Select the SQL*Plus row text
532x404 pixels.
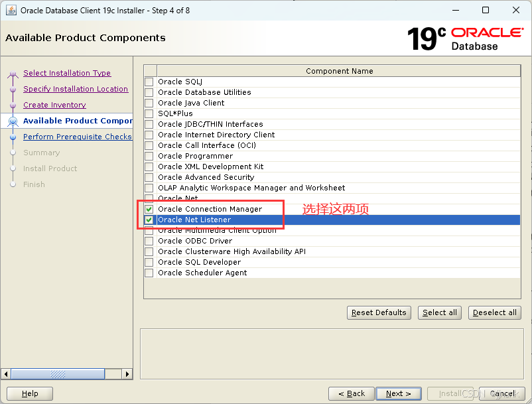[175, 113]
